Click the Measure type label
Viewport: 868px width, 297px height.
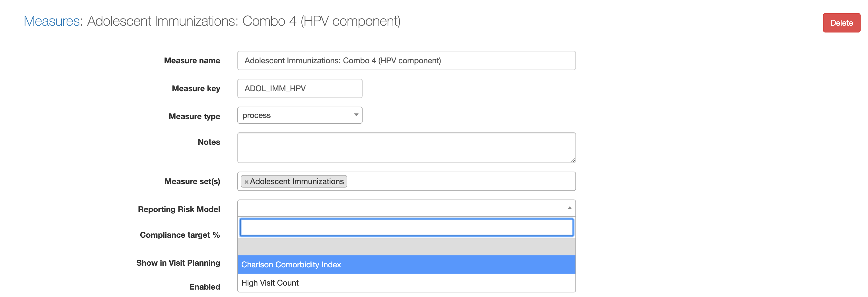[x=194, y=117]
